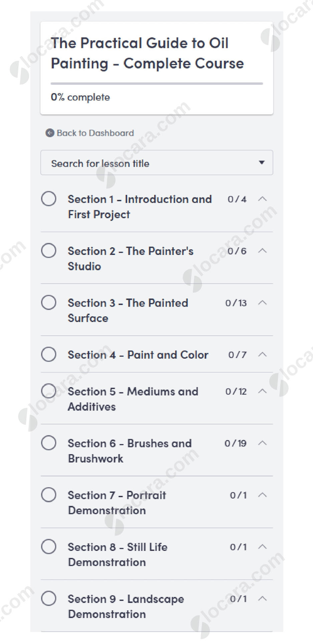The height and width of the screenshot is (644, 313).
Task: Toggle Section 9 Landscape Demonstration circle
Action: pyautogui.click(x=49, y=599)
